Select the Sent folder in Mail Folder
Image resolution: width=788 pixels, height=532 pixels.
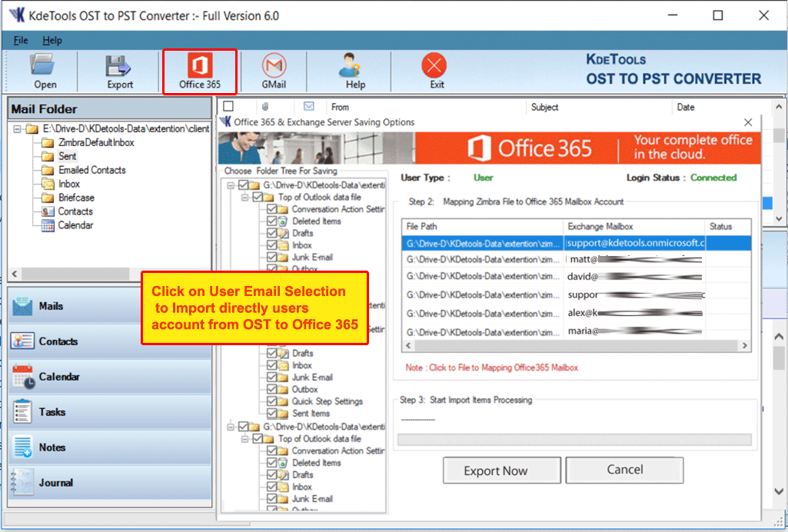click(x=68, y=156)
